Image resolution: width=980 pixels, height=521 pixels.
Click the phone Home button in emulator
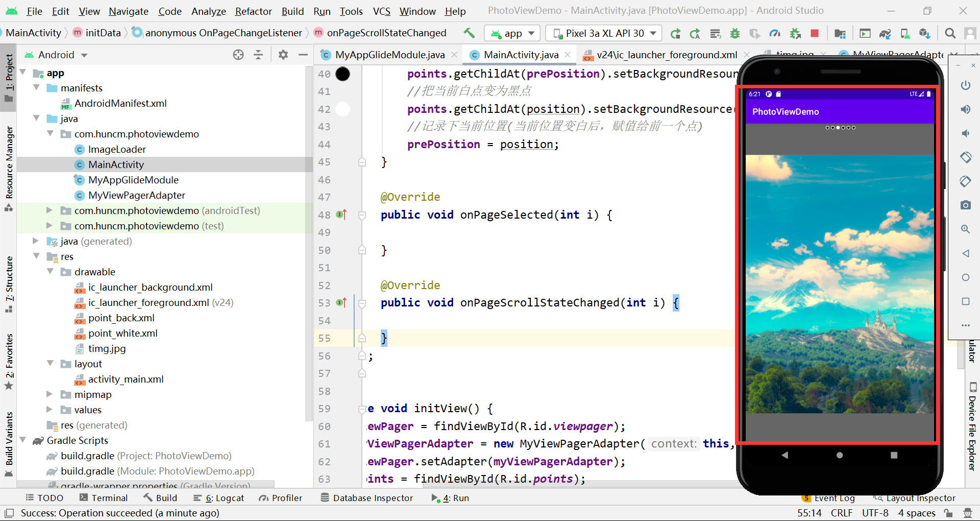click(840, 455)
